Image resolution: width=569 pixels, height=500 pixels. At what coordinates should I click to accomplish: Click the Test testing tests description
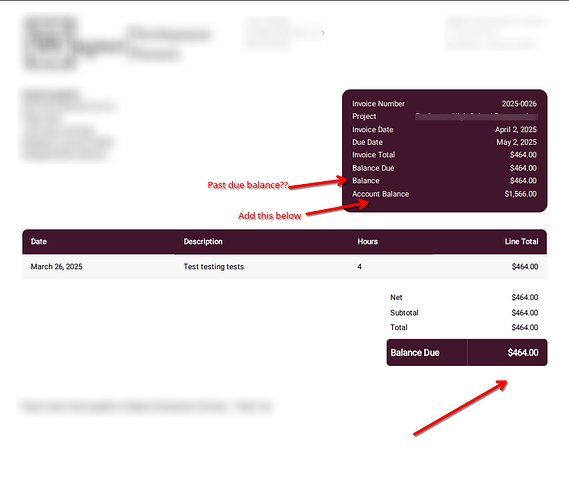[x=214, y=267]
